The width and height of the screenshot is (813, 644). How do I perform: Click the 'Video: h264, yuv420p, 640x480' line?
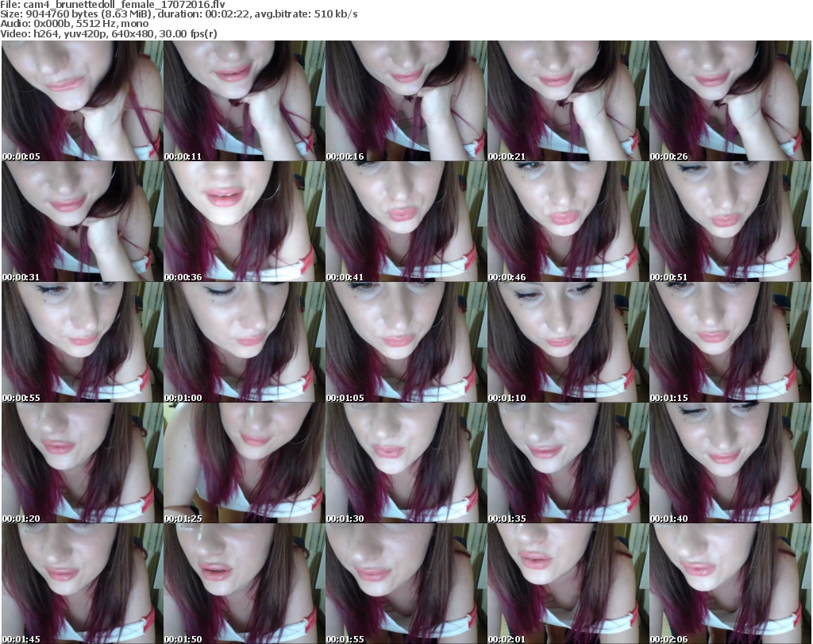tap(108, 33)
